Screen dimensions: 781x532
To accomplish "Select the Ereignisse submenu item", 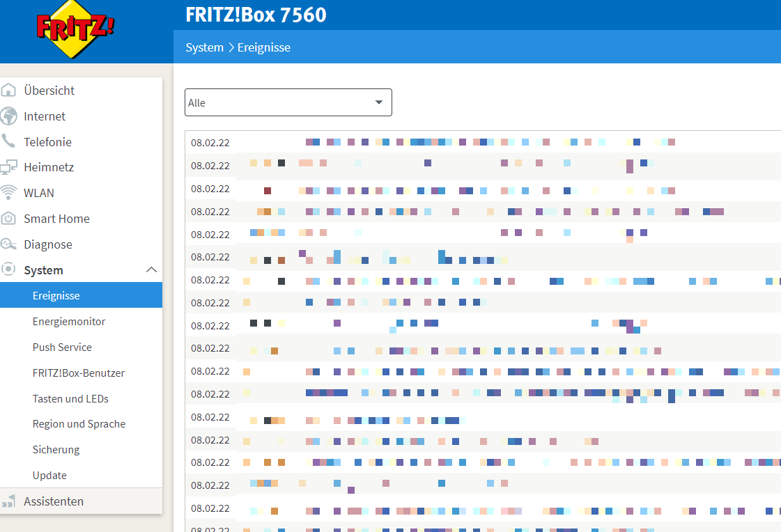I will pos(81,295).
